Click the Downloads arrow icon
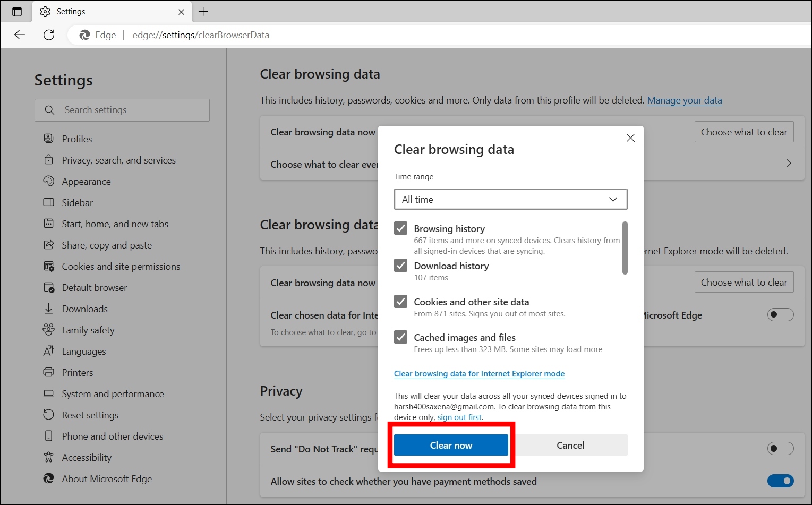The height and width of the screenshot is (505, 812). (48, 309)
